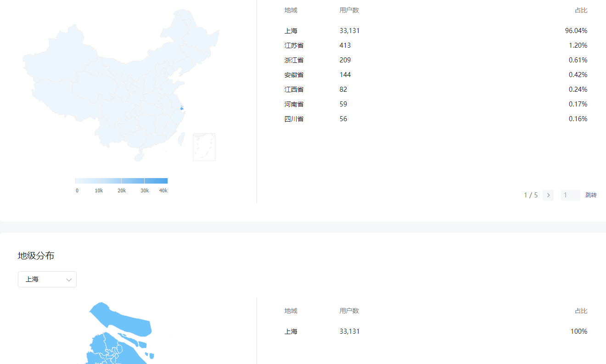Image resolution: width=606 pixels, height=364 pixels.
Task: Click the 江西省 row name
Action: (294, 90)
